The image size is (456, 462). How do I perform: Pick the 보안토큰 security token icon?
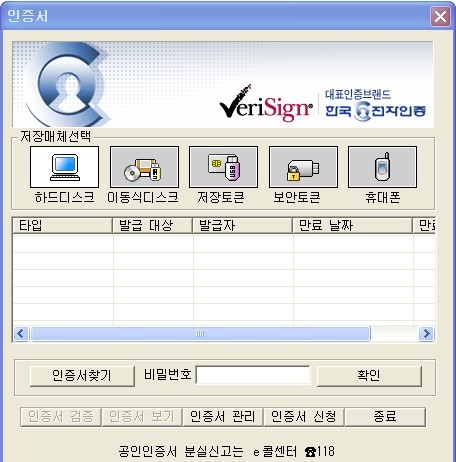303,167
